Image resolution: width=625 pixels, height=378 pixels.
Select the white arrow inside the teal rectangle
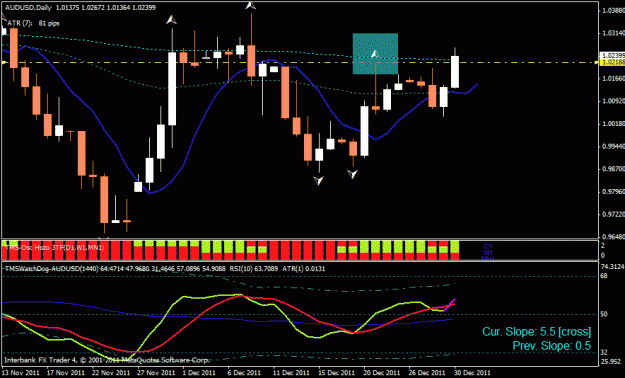tap(375, 53)
